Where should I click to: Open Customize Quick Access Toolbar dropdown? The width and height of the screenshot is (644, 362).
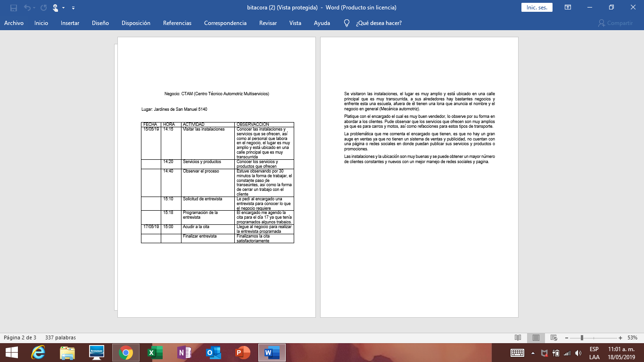[74, 8]
